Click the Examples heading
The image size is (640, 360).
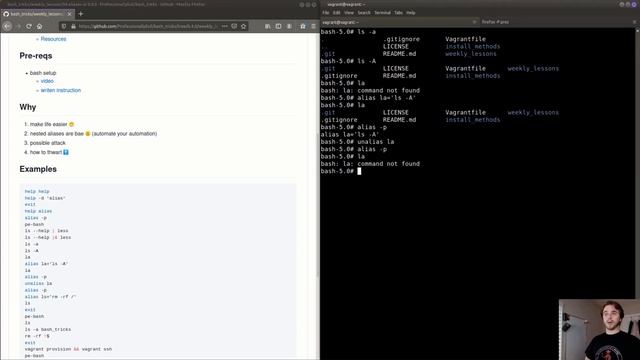point(38,169)
